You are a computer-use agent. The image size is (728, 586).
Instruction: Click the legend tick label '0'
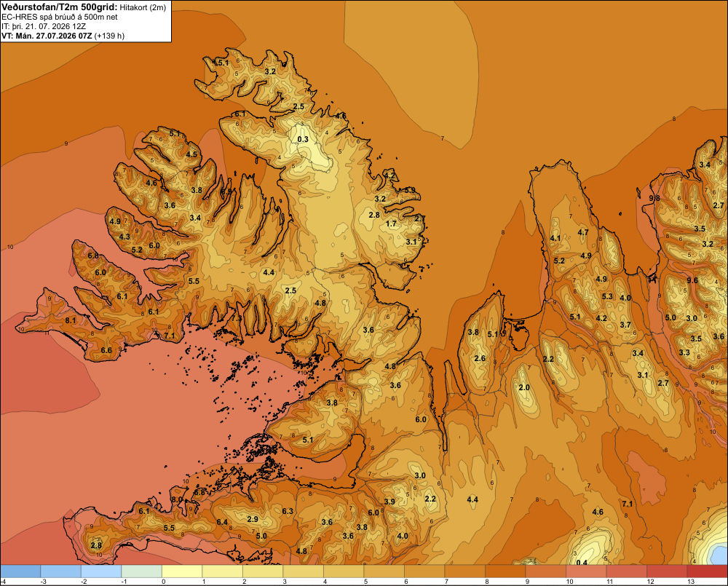(x=163, y=582)
